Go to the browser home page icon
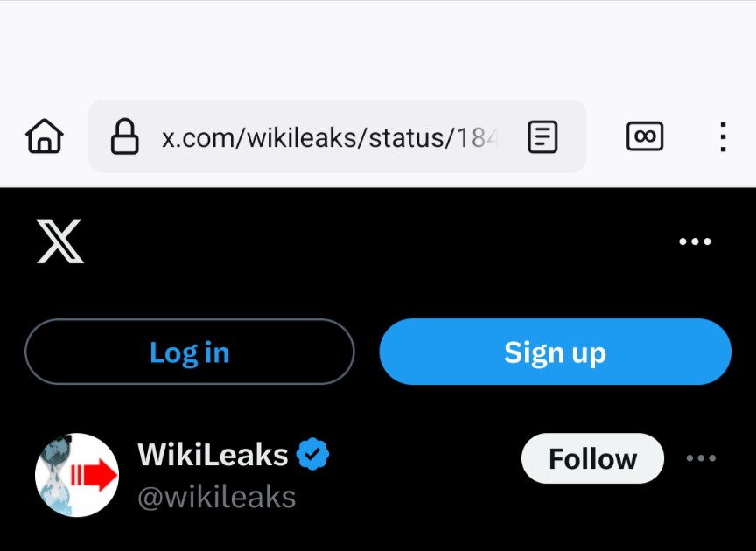The height and width of the screenshot is (551, 756). (45, 136)
